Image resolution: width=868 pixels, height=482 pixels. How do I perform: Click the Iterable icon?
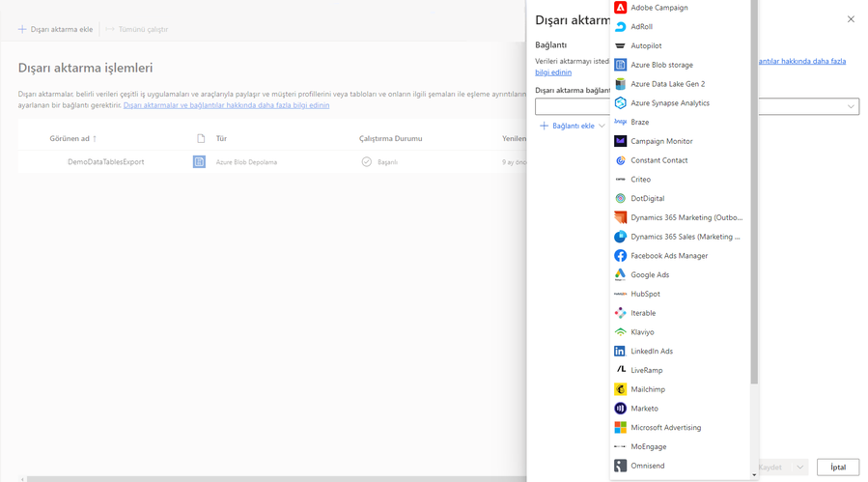(x=620, y=313)
